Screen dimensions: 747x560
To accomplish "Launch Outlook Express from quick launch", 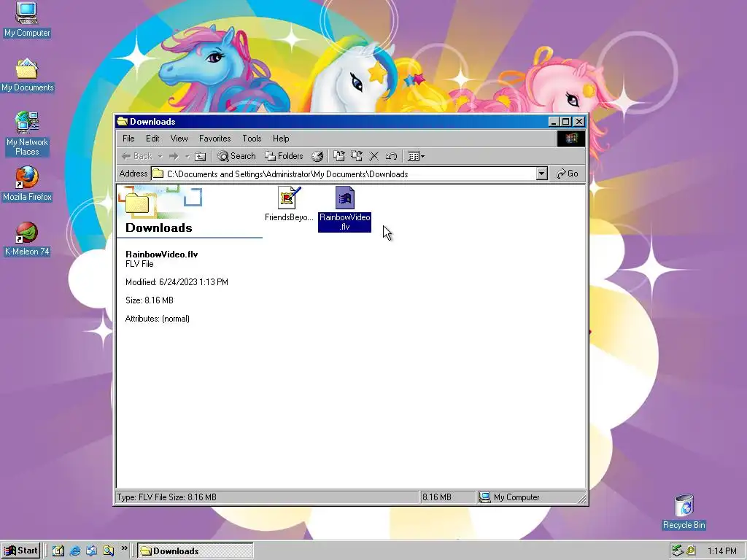I will click(91, 551).
